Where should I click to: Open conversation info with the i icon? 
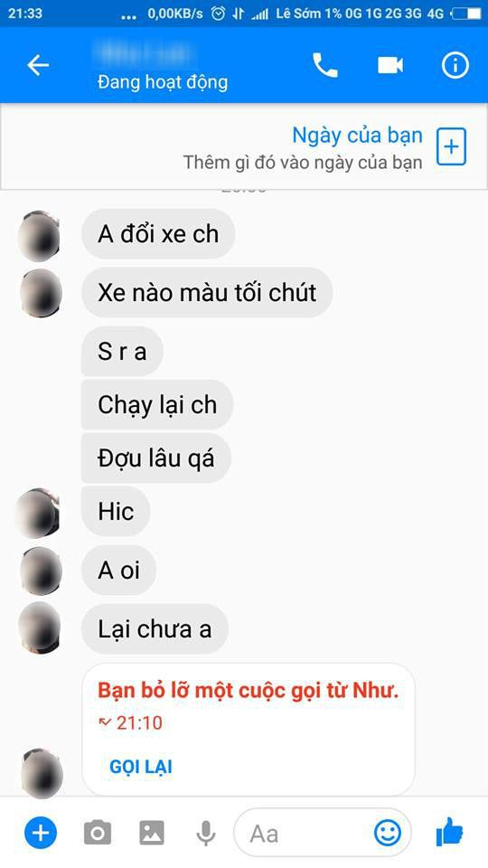coord(455,65)
